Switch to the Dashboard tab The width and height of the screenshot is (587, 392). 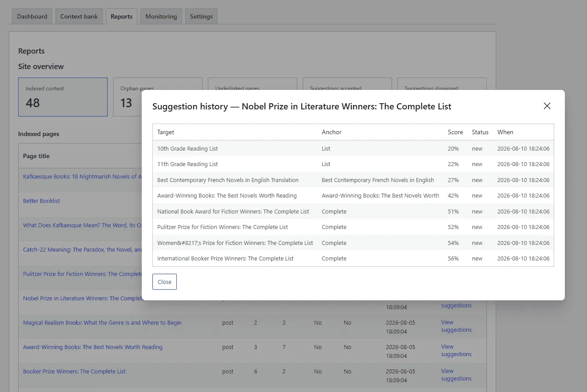click(x=32, y=16)
